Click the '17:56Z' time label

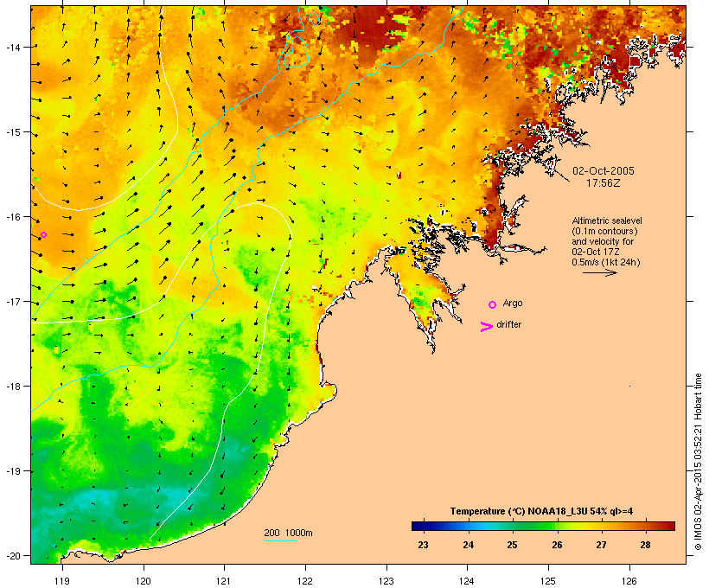point(604,183)
